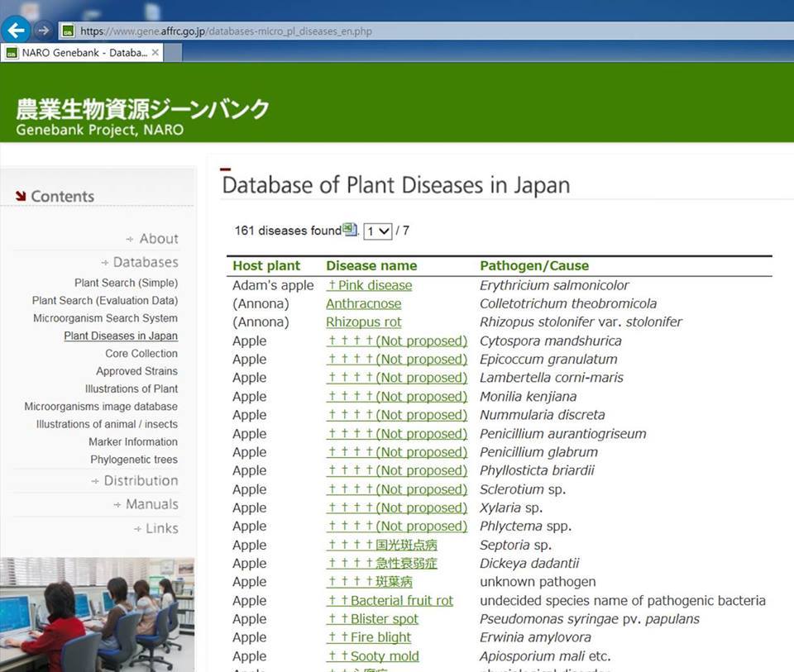Open the Fire blight entry

(x=369, y=637)
